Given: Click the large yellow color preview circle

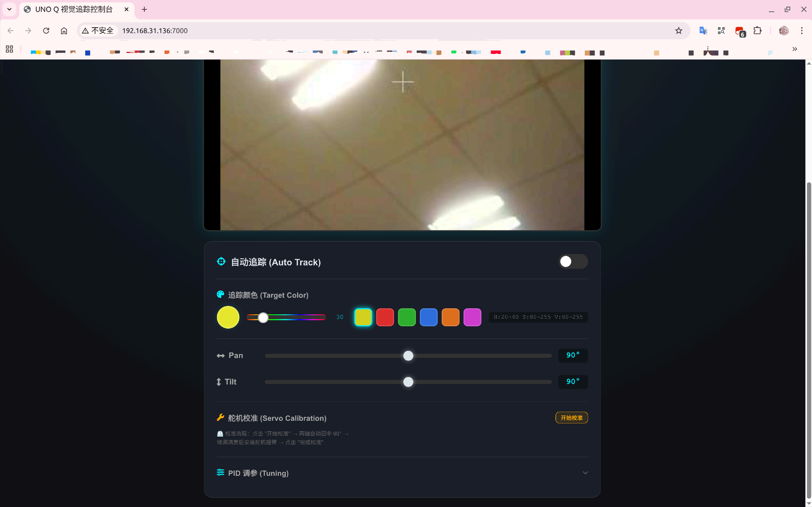Looking at the screenshot, I should [228, 317].
